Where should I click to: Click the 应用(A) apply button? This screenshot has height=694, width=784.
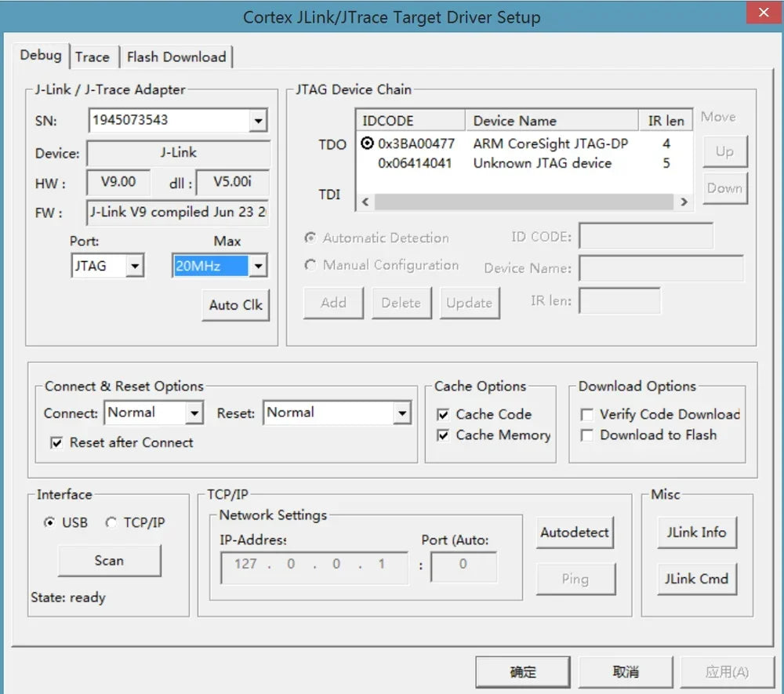pos(727,672)
